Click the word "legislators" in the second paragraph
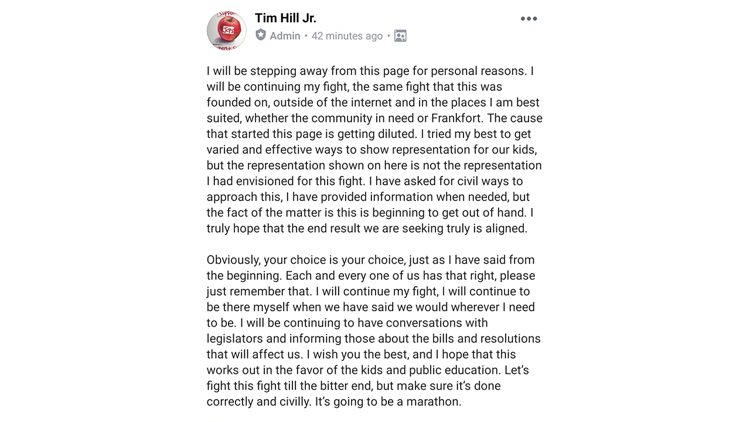Screen dimensions: 750x422 234,339
